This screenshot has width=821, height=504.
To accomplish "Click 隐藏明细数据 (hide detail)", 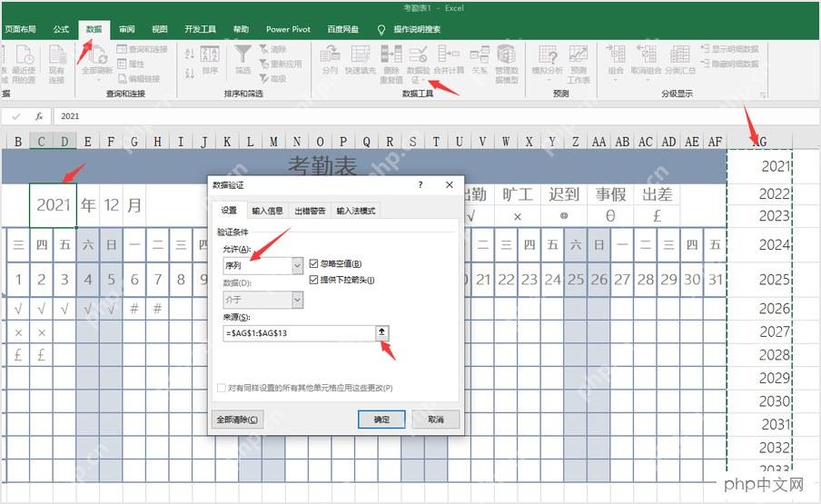I will (729, 64).
